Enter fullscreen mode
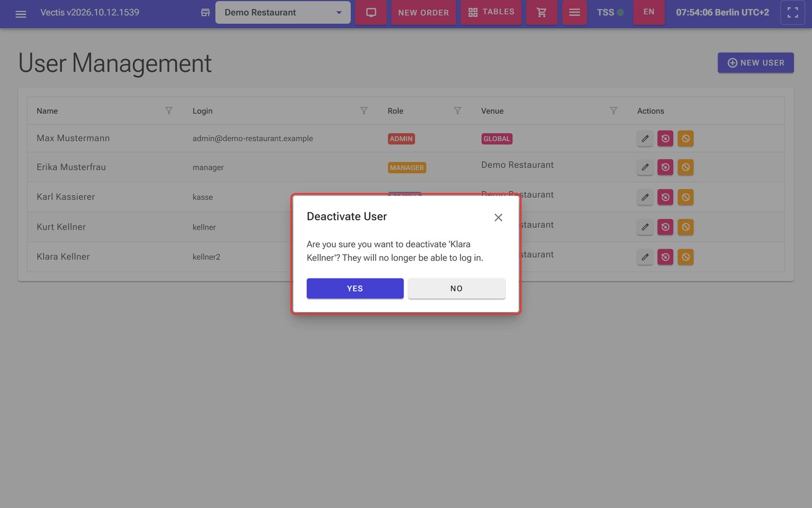The height and width of the screenshot is (508, 812). [x=793, y=12]
